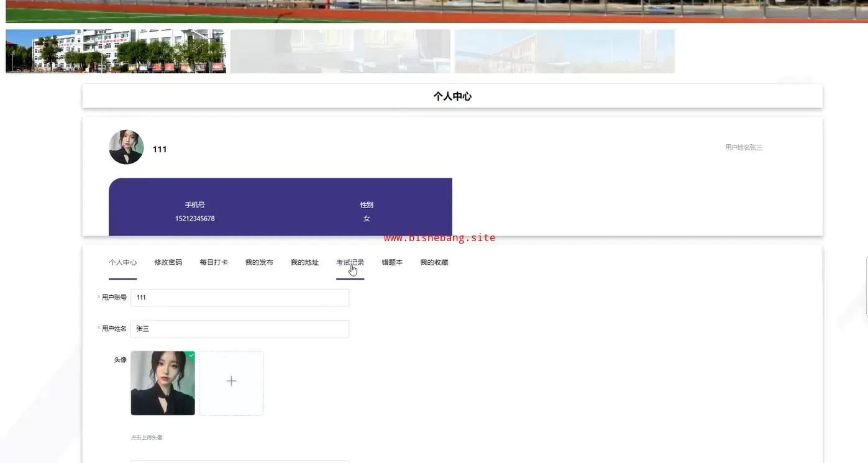The height and width of the screenshot is (463, 868).
Task: Switch to the 考试记录 tab
Action: click(x=350, y=262)
